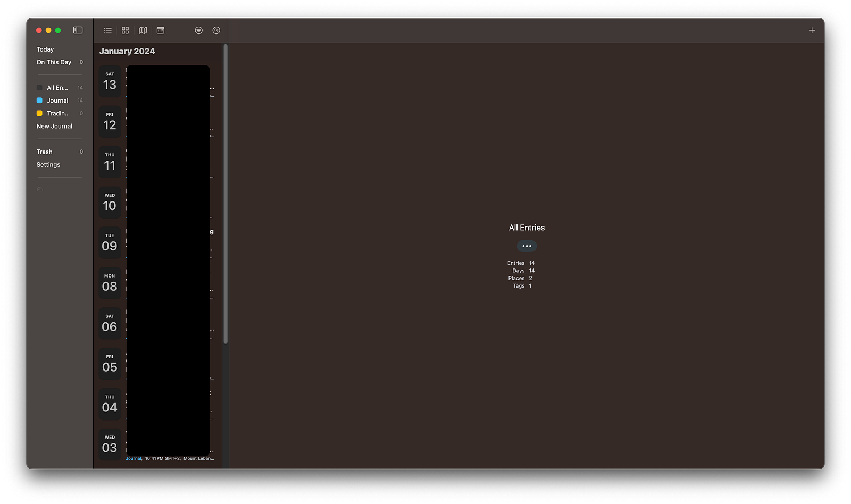Open the SAT 13 entry
851x504 pixels.
click(x=156, y=81)
